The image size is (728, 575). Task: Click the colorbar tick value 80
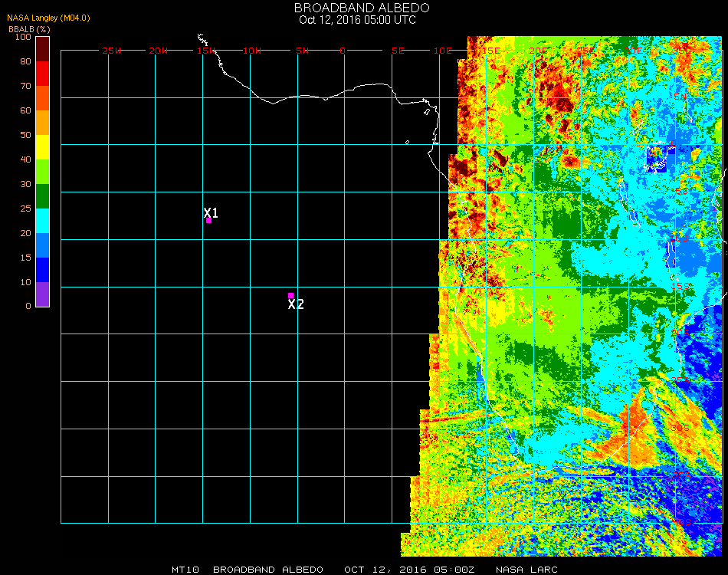pyautogui.click(x=26, y=62)
